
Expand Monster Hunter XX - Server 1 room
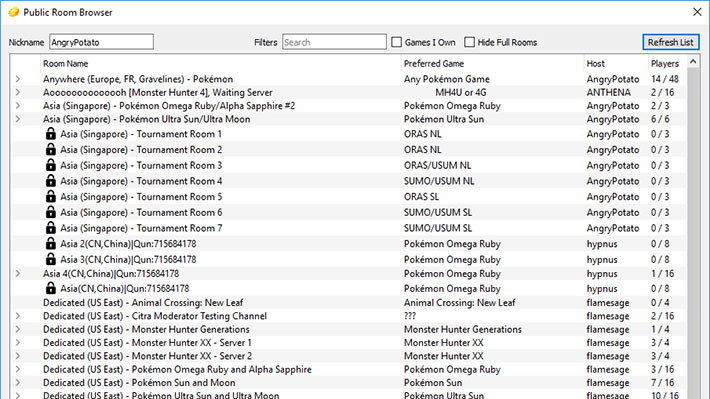pyautogui.click(x=18, y=342)
